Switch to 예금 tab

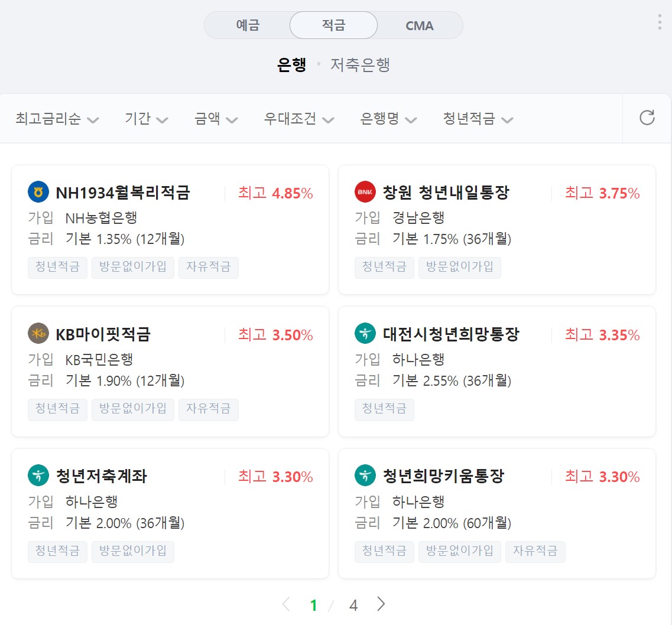pos(248,25)
